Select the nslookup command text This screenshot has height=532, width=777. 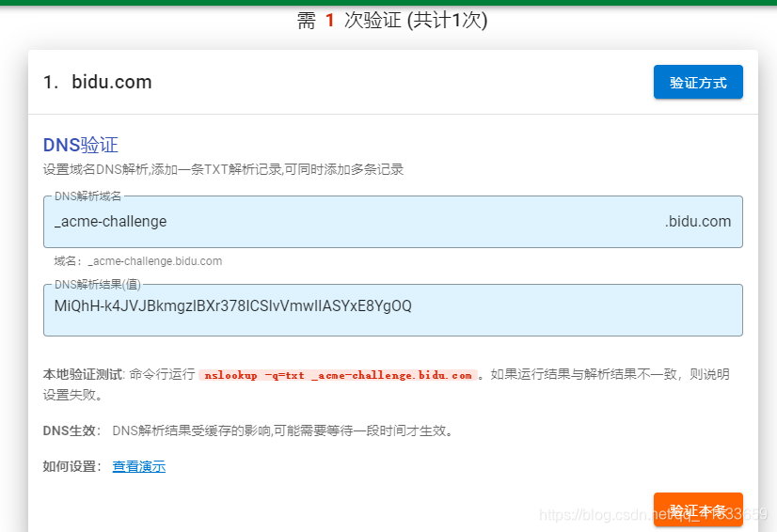click(x=338, y=375)
